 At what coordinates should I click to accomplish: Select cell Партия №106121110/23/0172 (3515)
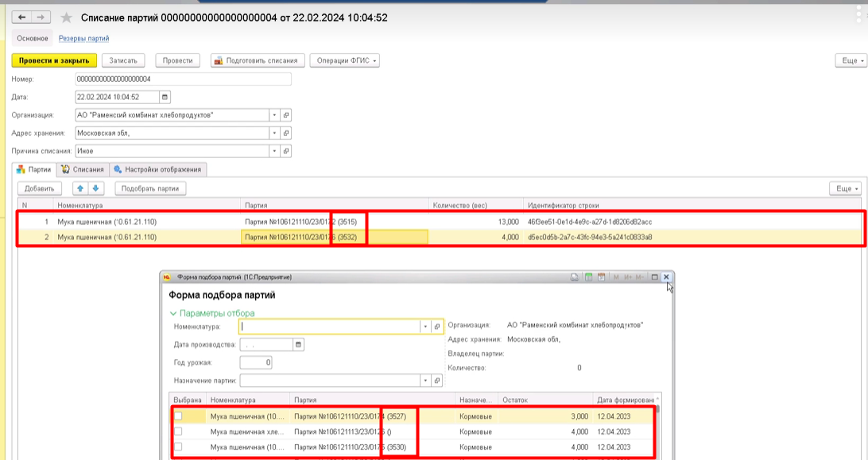click(335, 222)
